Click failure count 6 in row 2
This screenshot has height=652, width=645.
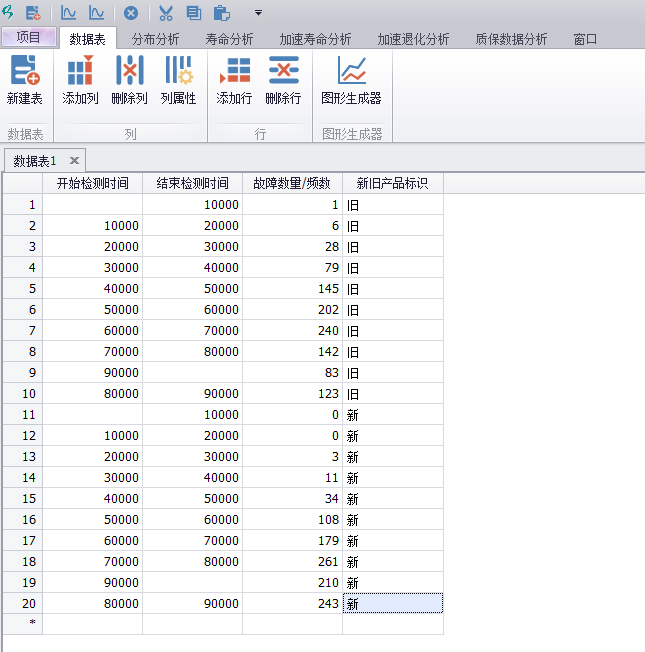(292, 225)
